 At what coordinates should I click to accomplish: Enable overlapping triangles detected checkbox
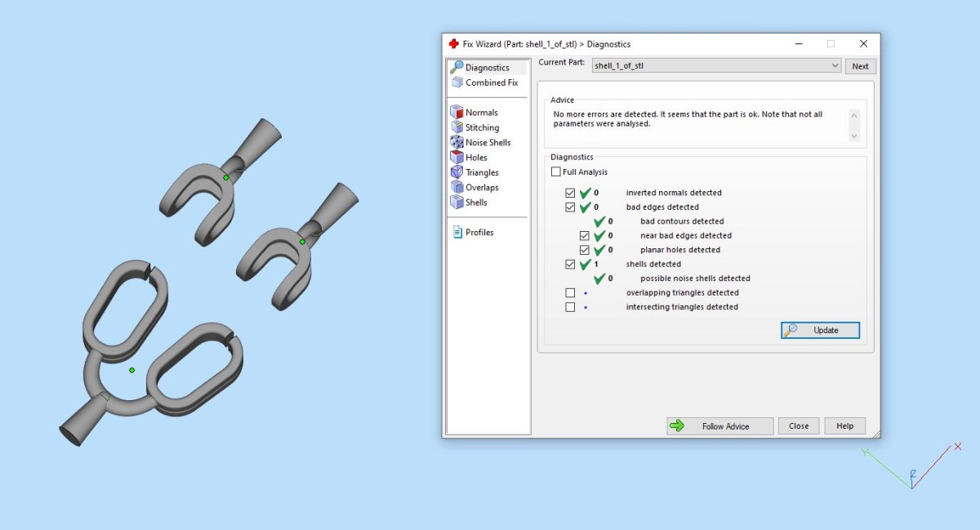(570, 293)
